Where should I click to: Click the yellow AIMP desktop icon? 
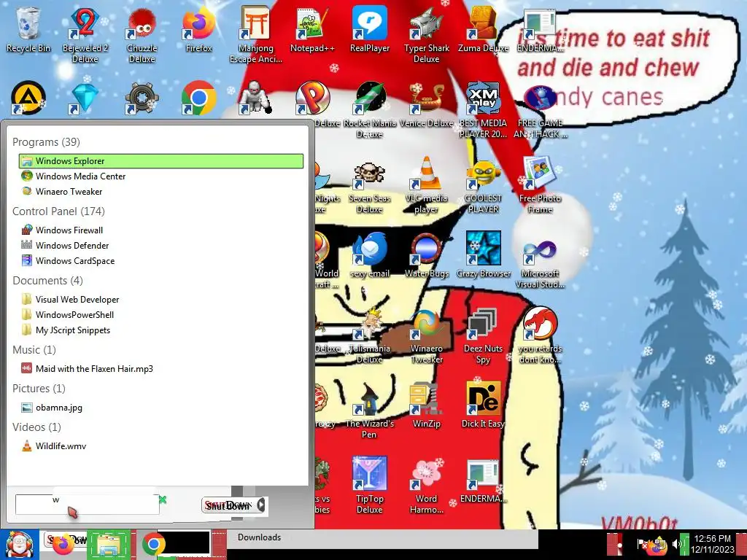(x=28, y=98)
